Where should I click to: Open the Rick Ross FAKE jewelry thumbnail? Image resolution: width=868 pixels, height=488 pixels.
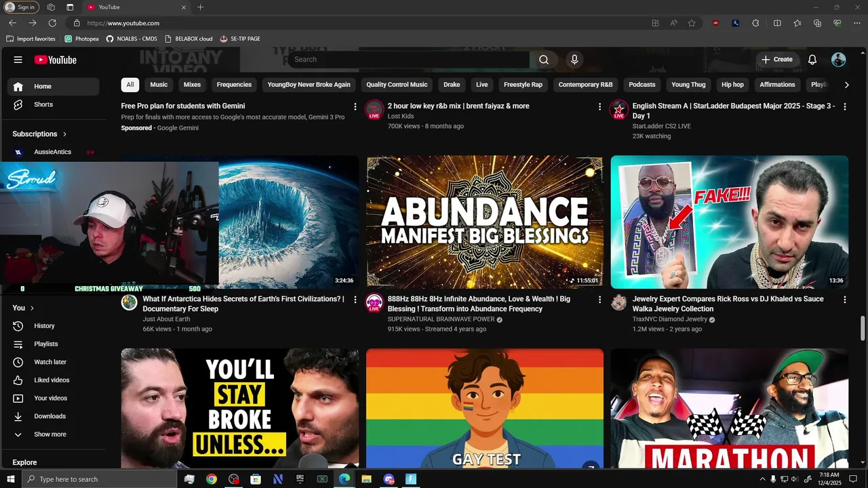(x=730, y=222)
